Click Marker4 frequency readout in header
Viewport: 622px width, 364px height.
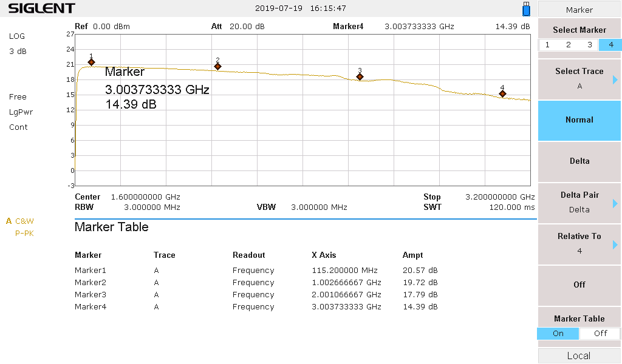coord(419,27)
